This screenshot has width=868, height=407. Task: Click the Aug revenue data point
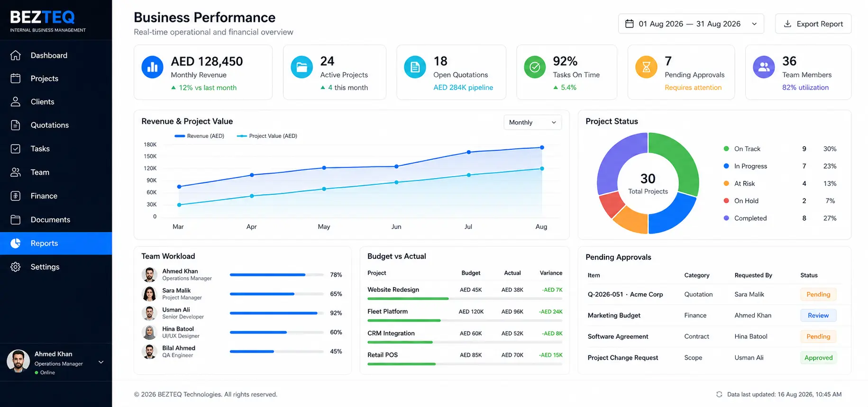click(x=542, y=147)
